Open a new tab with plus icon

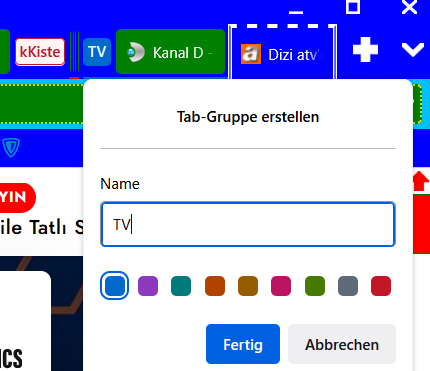[365, 50]
